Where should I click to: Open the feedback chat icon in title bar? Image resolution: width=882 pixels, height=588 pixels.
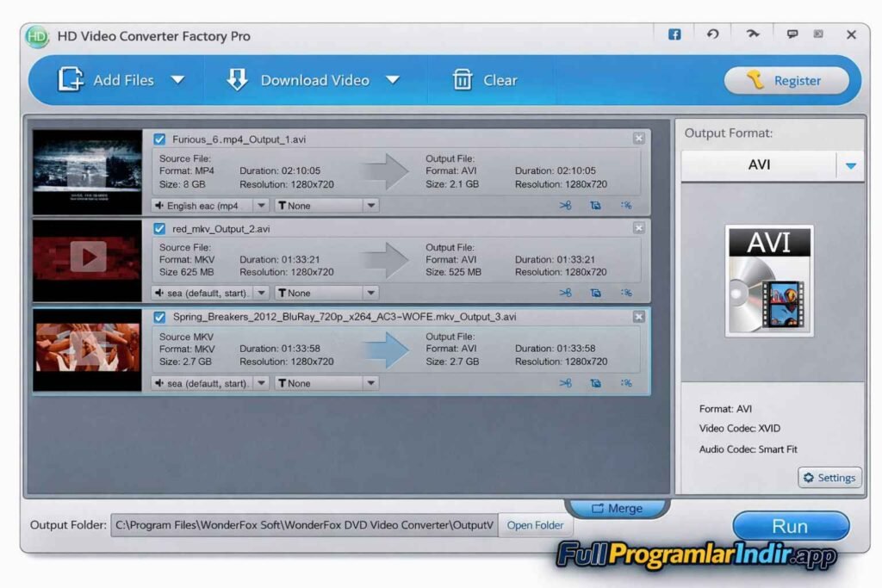tap(792, 34)
